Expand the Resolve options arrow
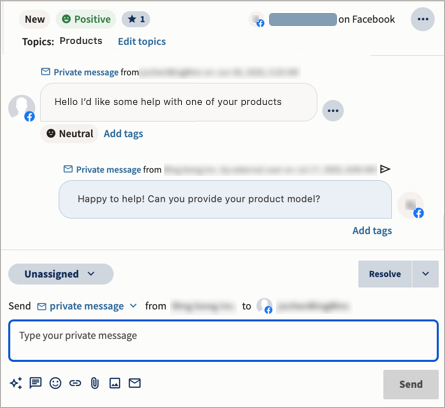Screen dimensions: 445x408 point(425,274)
